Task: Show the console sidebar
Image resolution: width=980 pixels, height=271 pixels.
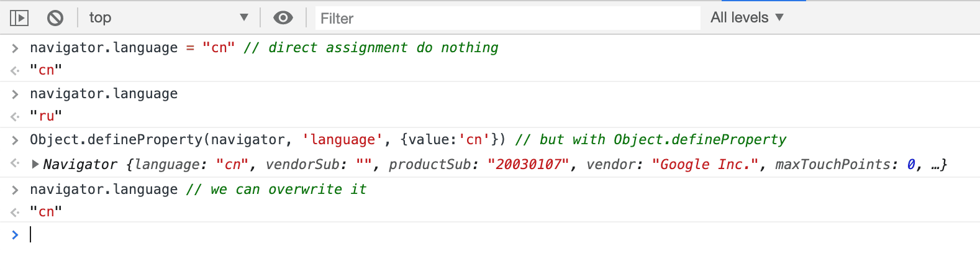Action: (19, 18)
